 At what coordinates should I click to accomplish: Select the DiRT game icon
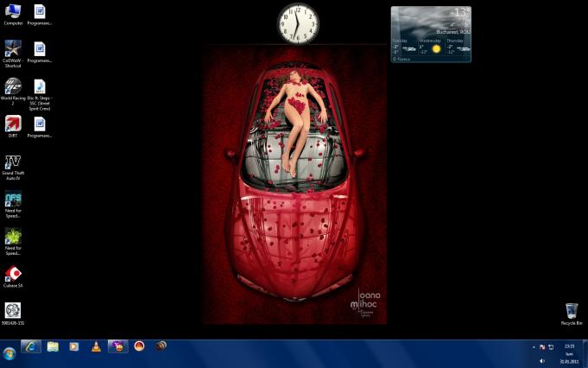(x=13, y=124)
